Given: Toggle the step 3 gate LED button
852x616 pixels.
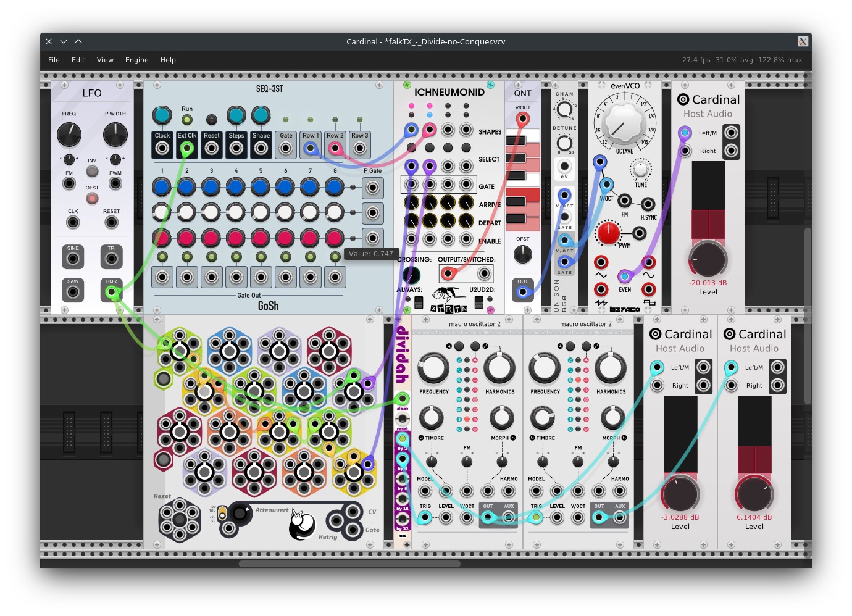Looking at the screenshot, I should [211, 257].
